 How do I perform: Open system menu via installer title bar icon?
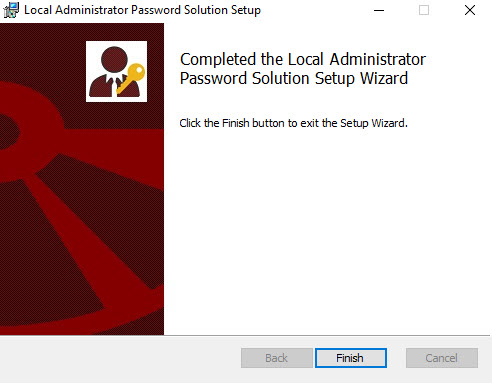click(11, 10)
